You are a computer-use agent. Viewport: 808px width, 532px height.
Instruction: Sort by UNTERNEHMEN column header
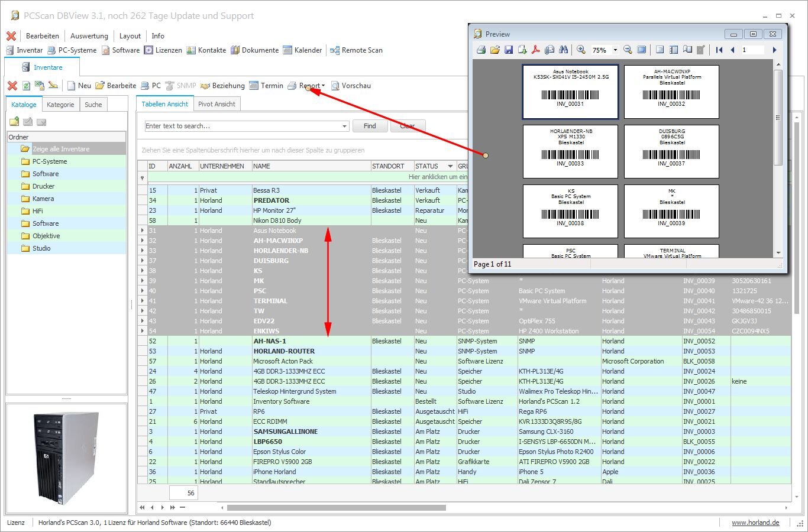pyautogui.click(x=225, y=166)
